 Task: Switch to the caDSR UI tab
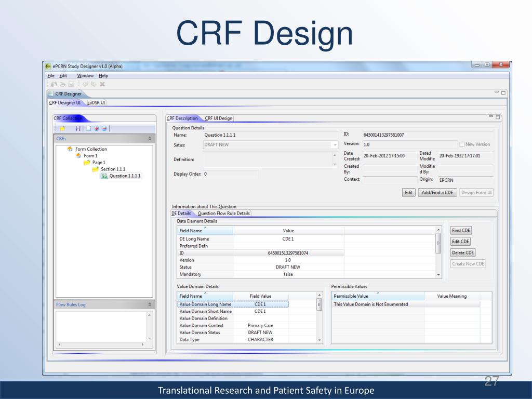point(96,102)
